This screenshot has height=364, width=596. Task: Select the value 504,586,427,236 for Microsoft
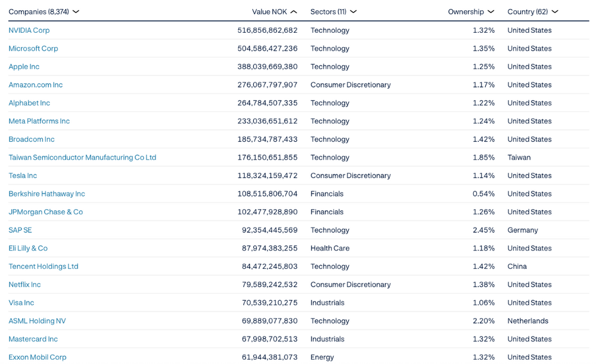[267, 48]
